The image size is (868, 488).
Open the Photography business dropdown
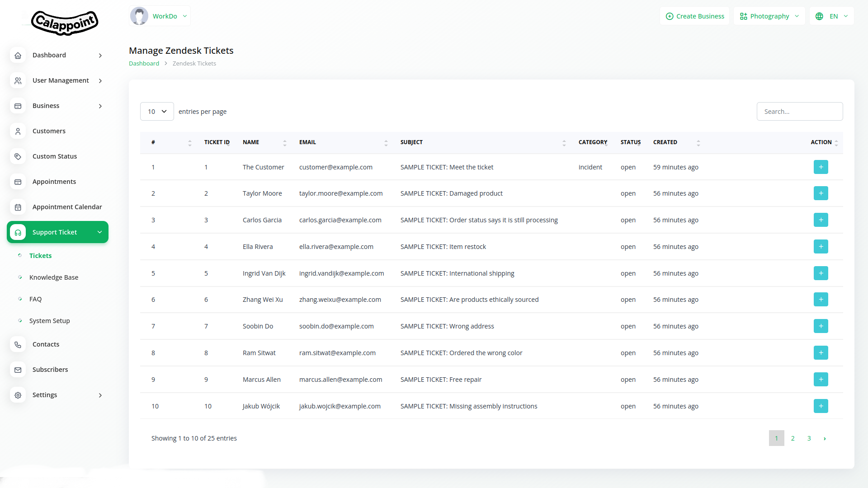tap(769, 16)
